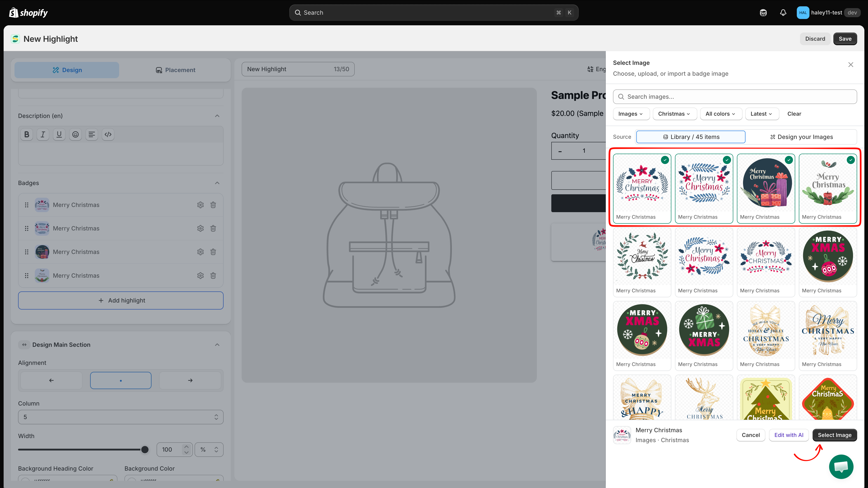868x488 pixels.
Task: Grab drag handle of third badge row
Action: [x=27, y=252]
